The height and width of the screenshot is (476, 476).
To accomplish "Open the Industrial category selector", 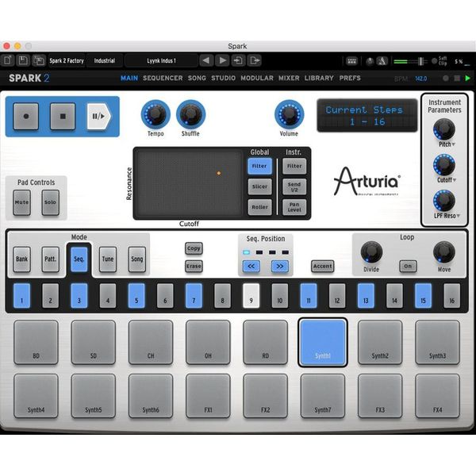I will point(105,60).
